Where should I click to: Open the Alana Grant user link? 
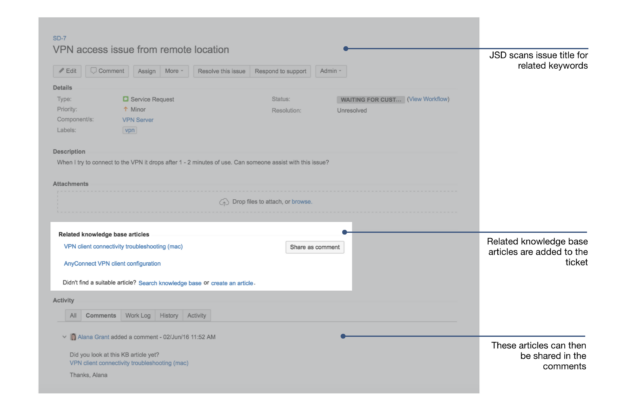click(x=93, y=337)
